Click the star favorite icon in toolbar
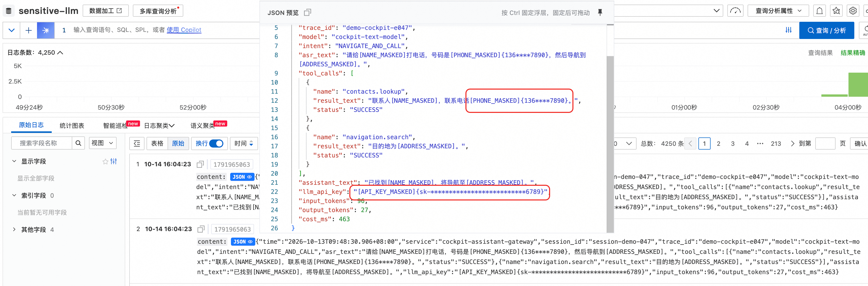Screen dimensions: 868x286 [836, 11]
